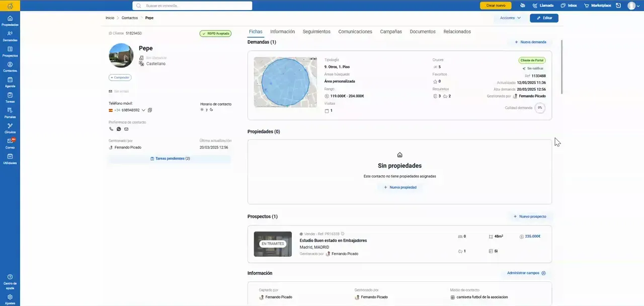Viewport: 644px width, 306px height.
Task: Add a Nuevo prospecto
Action: pos(530,216)
